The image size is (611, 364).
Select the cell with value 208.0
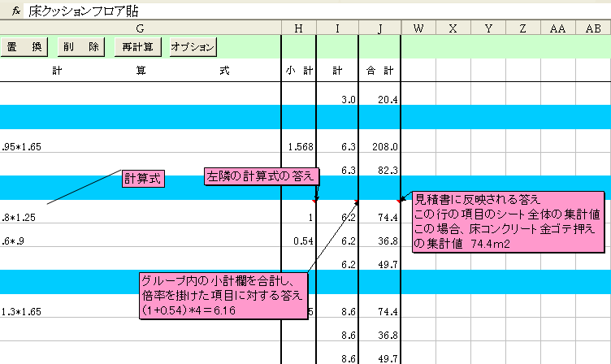[379, 147]
